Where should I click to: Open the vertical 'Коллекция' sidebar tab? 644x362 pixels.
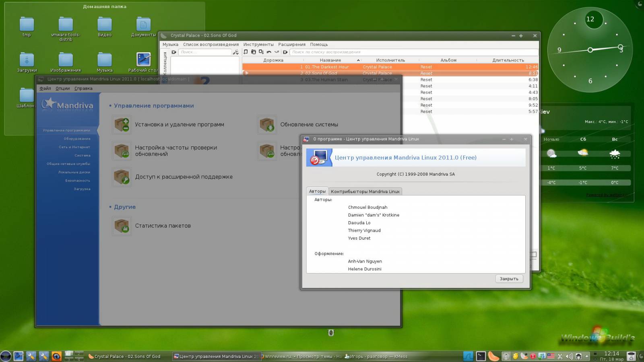coord(165,63)
